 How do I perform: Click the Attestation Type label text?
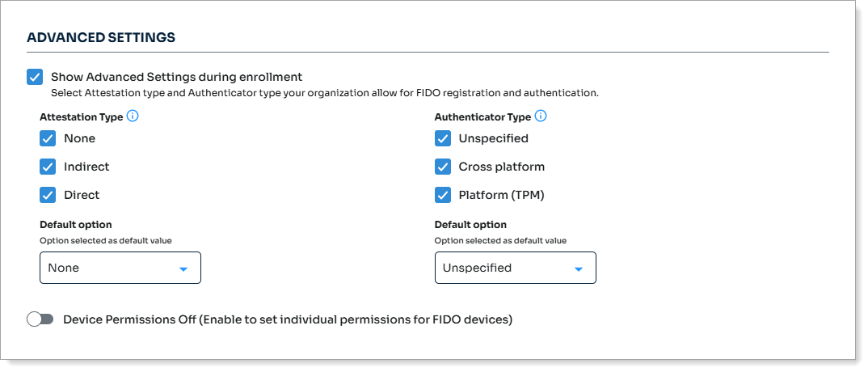click(x=81, y=117)
